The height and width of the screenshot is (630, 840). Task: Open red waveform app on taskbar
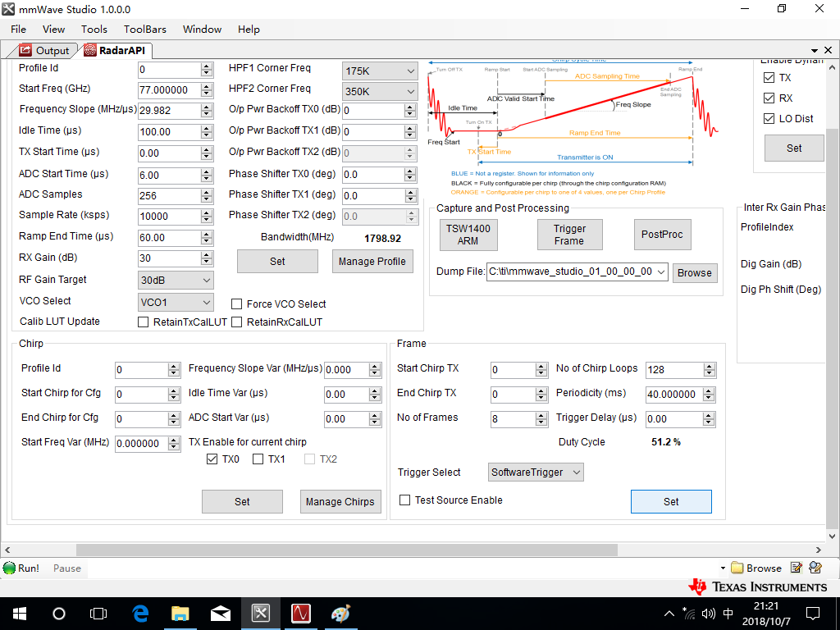tap(301, 614)
